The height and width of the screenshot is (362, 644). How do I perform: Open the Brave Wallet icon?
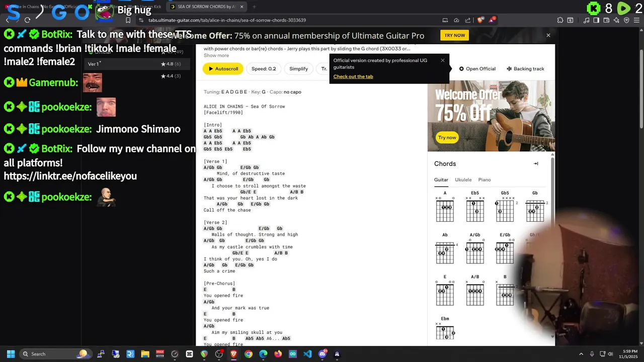606,20
